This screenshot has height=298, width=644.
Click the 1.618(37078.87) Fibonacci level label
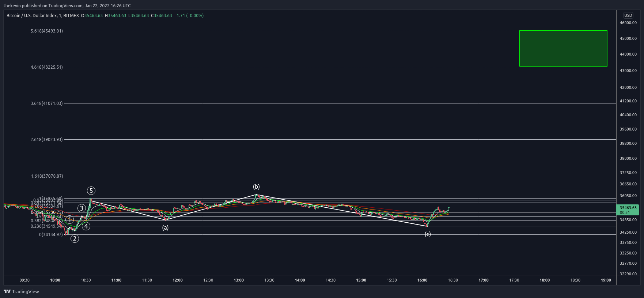(x=47, y=176)
